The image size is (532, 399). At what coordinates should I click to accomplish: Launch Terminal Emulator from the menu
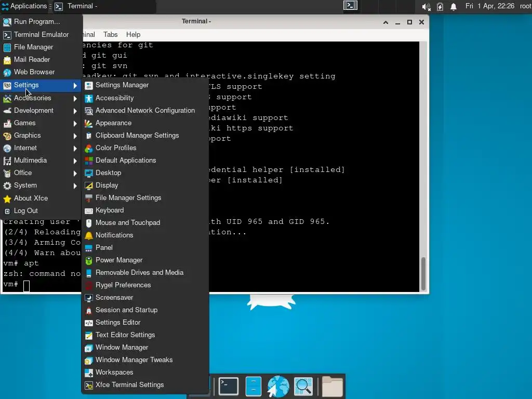(x=41, y=35)
